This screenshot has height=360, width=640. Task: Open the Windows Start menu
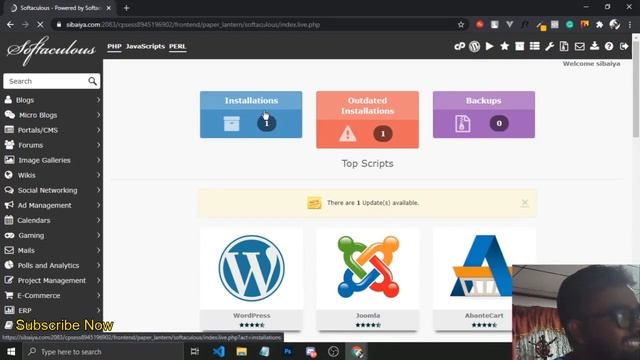tap(11, 351)
